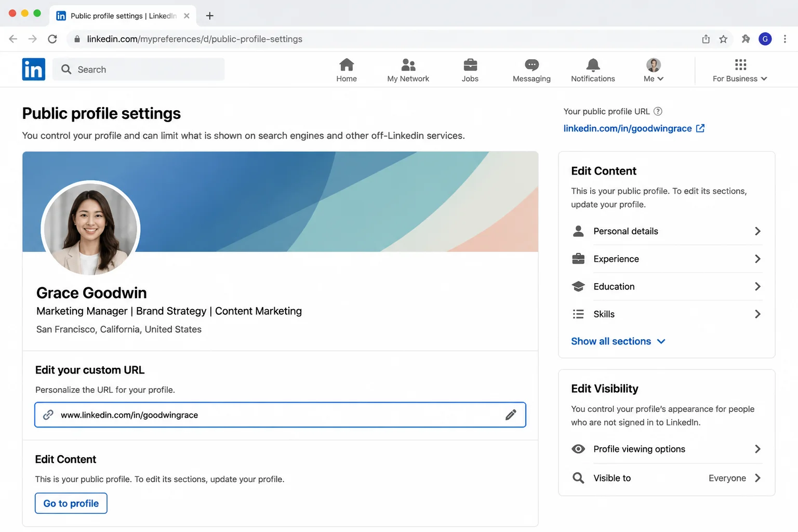The width and height of the screenshot is (798, 532).
Task: Open the For Business dropdown
Action: [x=740, y=71]
